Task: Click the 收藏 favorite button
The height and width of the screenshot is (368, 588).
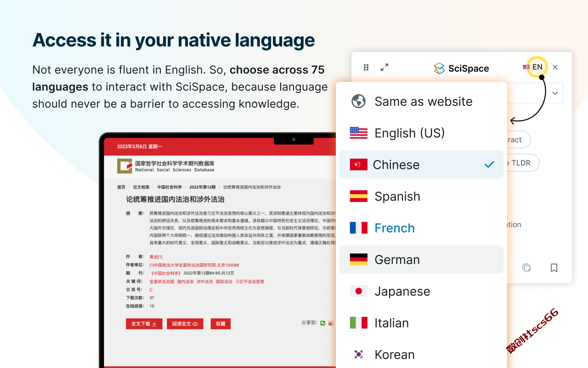Action: pos(220,324)
